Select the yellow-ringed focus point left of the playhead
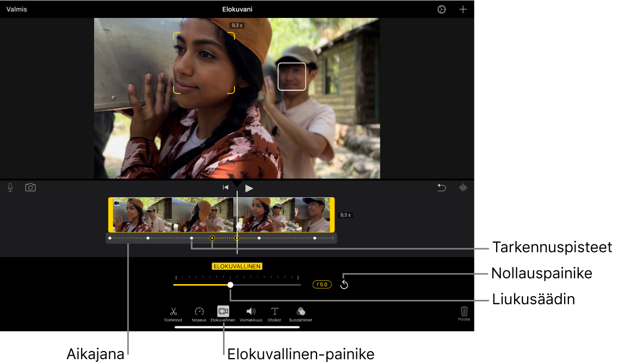 pyautogui.click(x=212, y=239)
